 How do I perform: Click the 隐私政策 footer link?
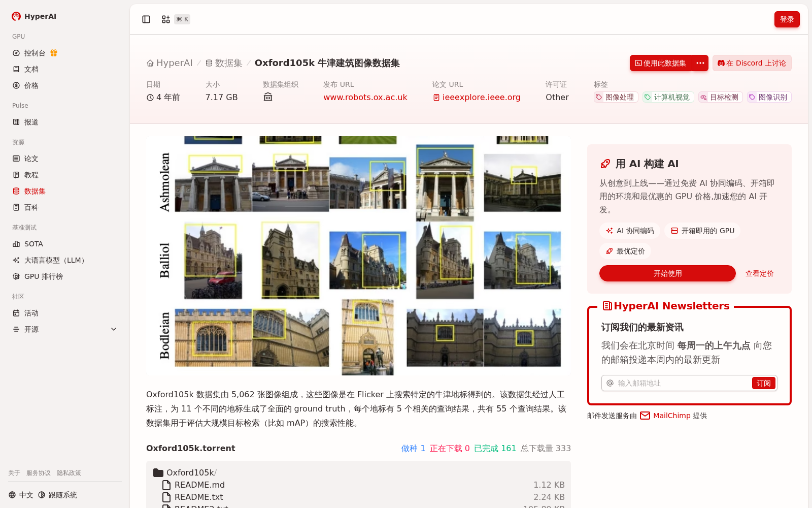[69, 473]
